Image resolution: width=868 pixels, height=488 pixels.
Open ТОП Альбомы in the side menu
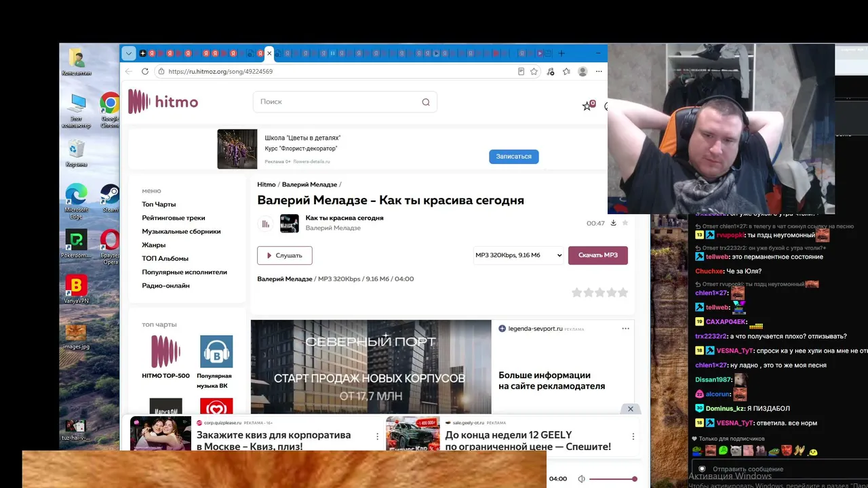point(165,258)
